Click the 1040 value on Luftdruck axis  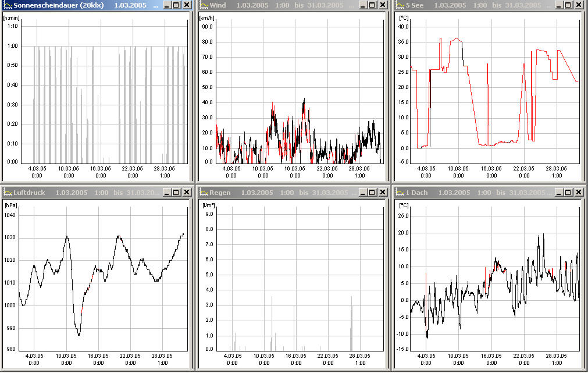10,215
